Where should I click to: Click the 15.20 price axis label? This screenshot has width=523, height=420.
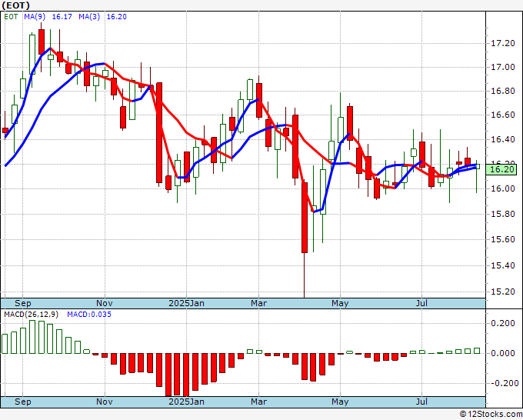[x=502, y=292]
